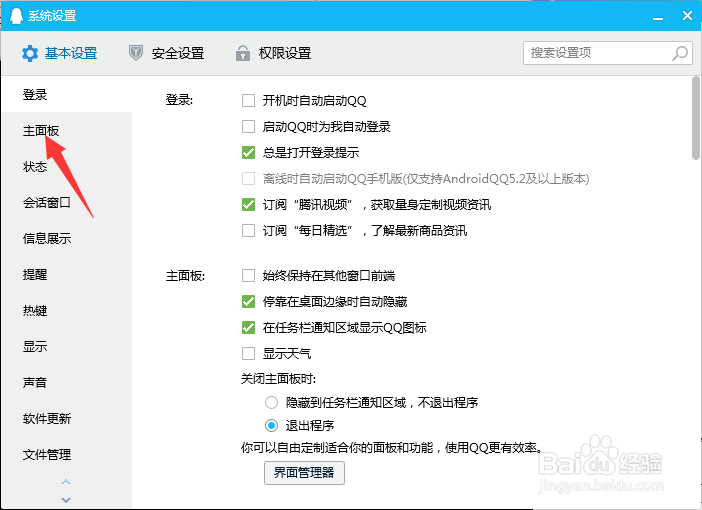Select 登录 in the sidebar

click(x=35, y=94)
